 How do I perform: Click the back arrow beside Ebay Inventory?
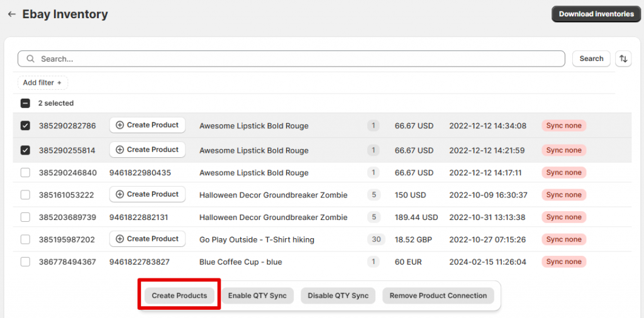[11, 14]
